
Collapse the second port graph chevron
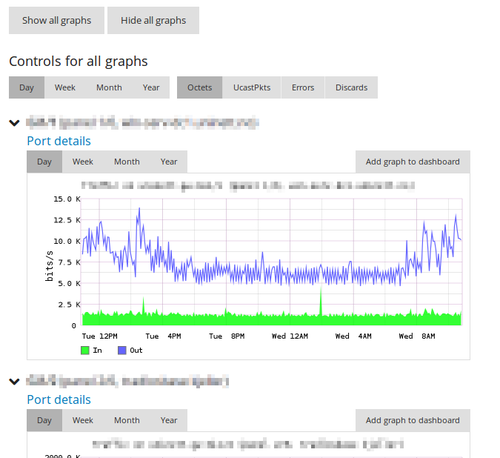coord(14,381)
